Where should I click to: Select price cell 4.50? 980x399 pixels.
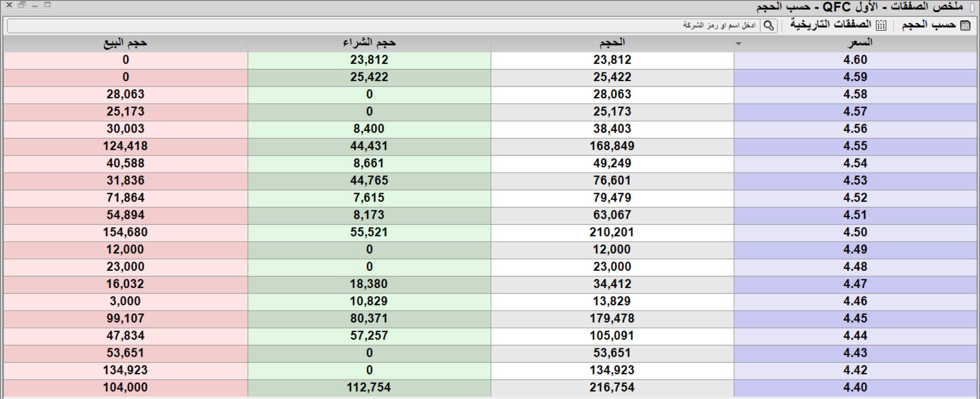(855, 232)
